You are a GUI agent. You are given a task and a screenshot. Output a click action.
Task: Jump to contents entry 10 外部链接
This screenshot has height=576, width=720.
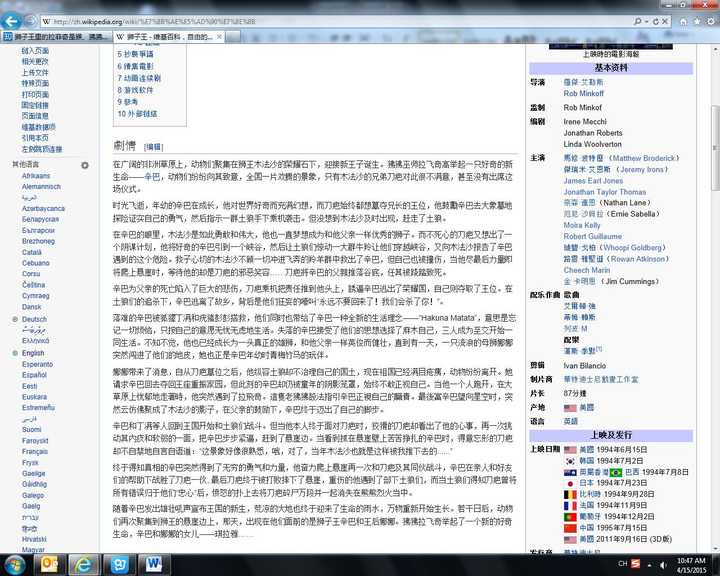(137, 113)
